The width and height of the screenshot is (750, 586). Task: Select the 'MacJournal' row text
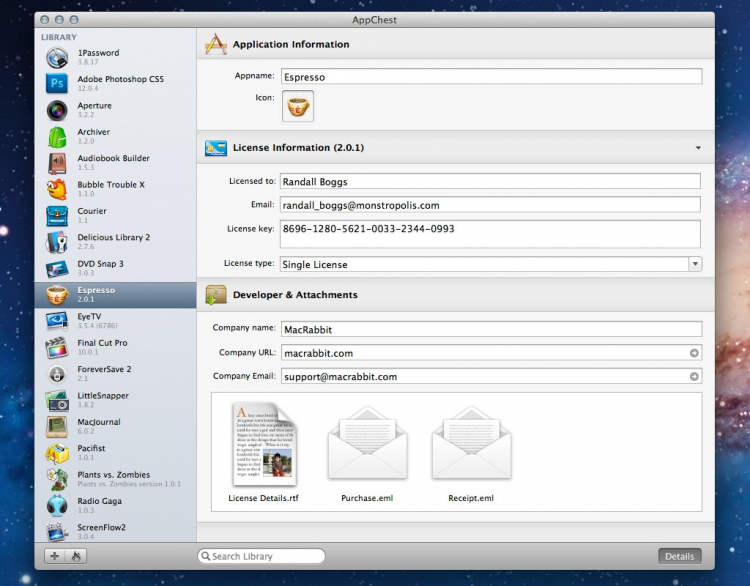tap(99, 422)
